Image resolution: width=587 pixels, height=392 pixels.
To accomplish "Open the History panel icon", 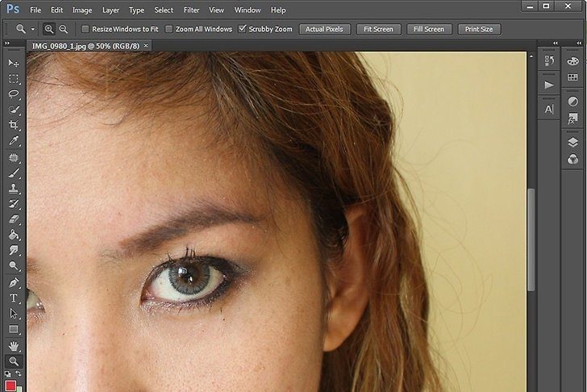I will 550,61.
